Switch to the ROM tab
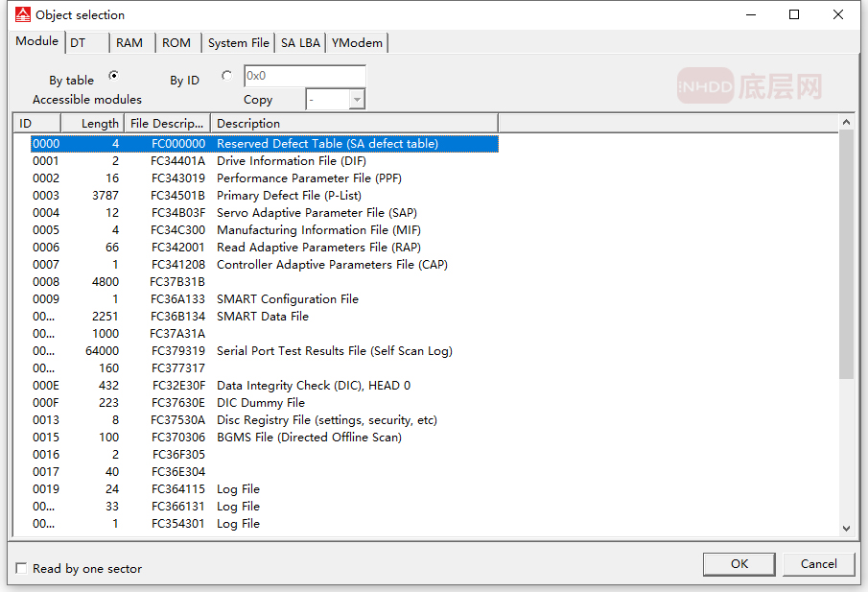Screen dimensions: 868x592 click(176, 43)
